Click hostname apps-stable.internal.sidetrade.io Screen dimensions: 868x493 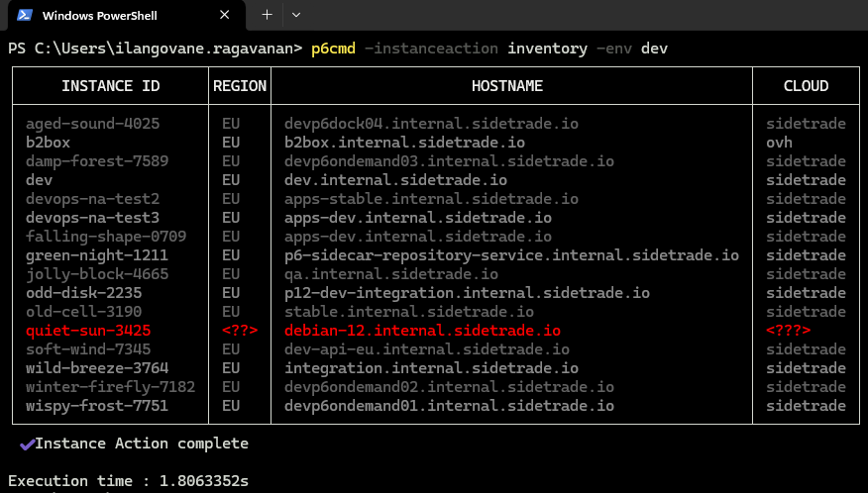tap(431, 199)
